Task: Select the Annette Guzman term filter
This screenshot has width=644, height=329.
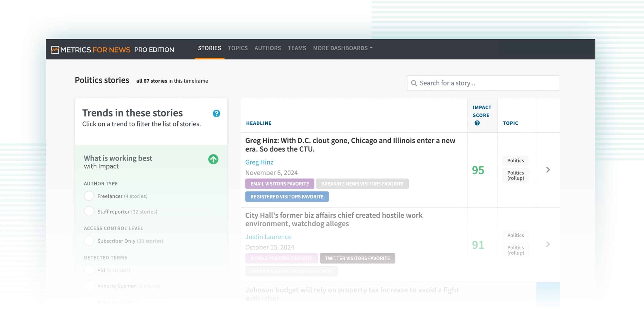Action: 89,286
